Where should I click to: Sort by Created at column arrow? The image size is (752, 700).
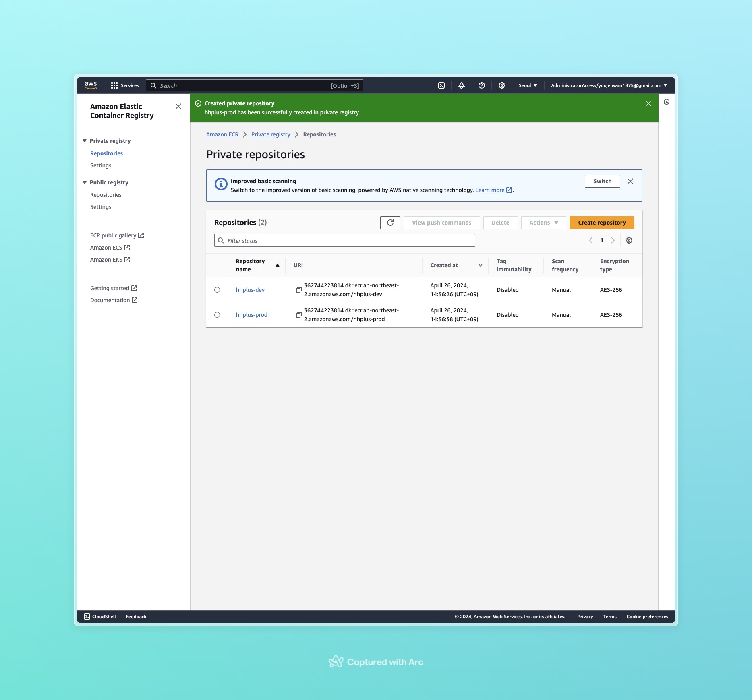point(481,265)
